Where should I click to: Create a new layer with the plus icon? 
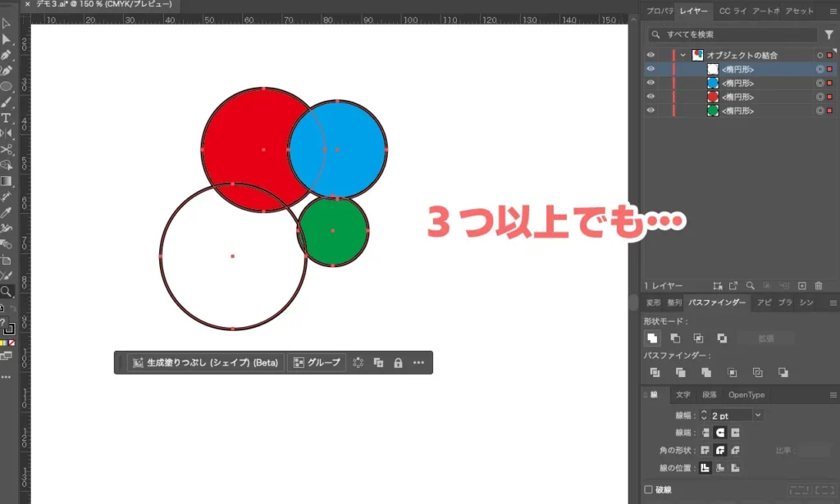tap(801, 285)
